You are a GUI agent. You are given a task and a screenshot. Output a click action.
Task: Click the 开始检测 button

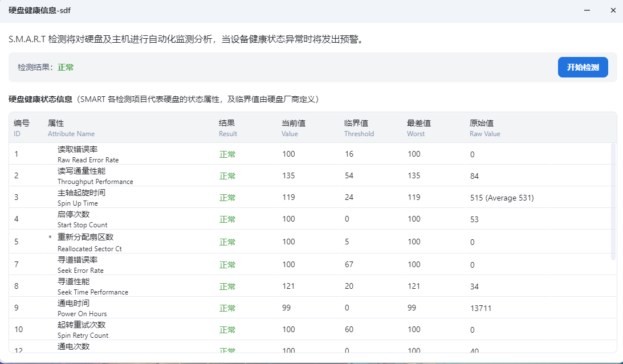[x=583, y=67]
